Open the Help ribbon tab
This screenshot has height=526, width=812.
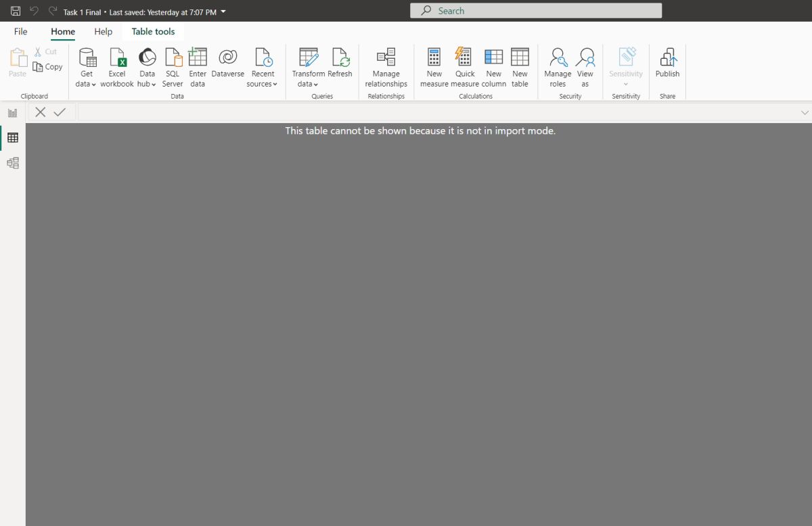point(104,31)
